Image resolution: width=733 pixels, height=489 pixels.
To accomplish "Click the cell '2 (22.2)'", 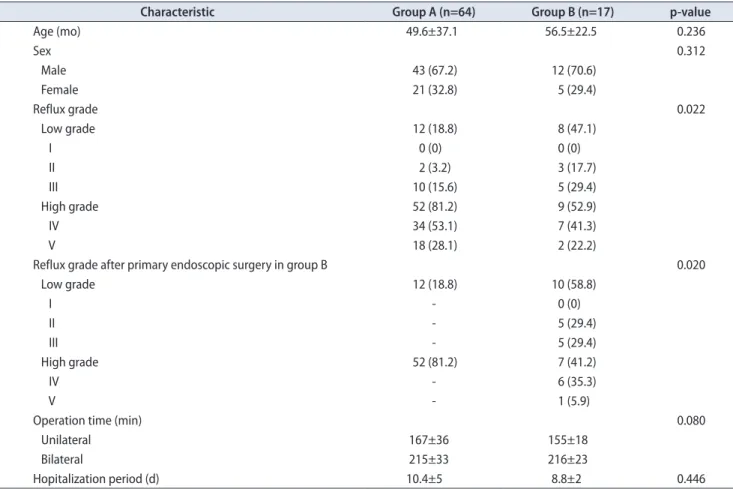I will 576,245.
